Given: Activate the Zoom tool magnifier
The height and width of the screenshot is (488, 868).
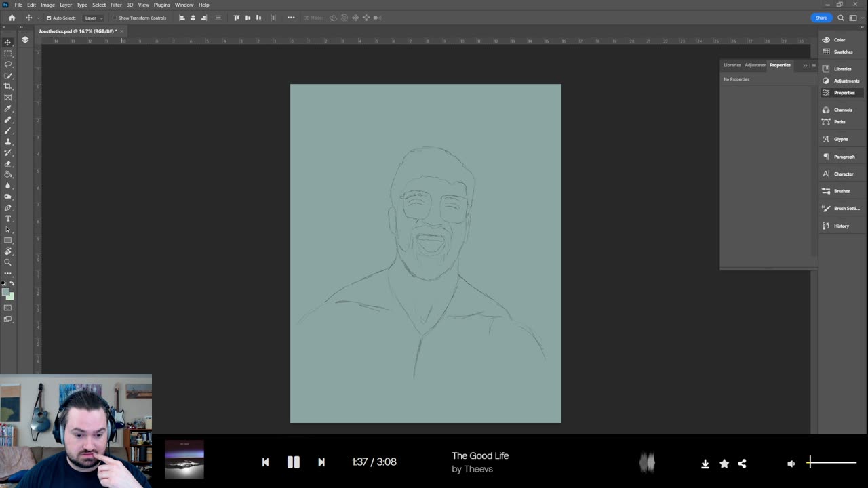Looking at the screenshot, I should click(x=8, y=262).
